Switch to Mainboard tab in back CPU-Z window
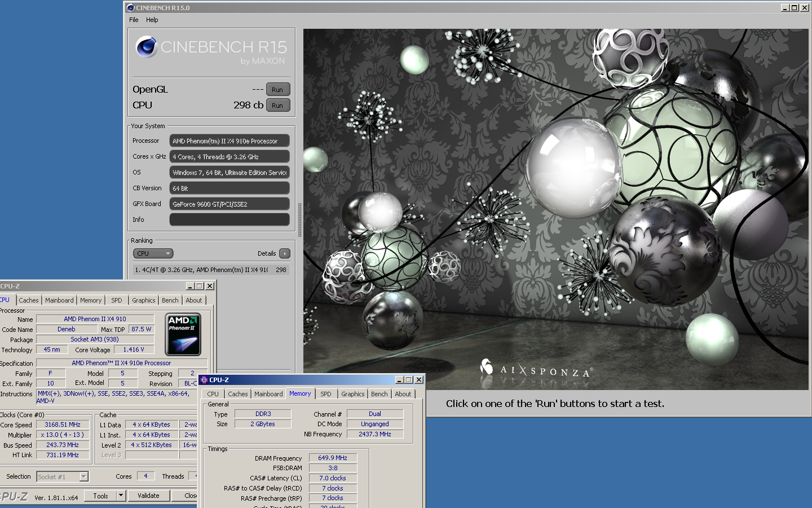Viewport: 812px width, 508px height. click(x=59, y=300)
